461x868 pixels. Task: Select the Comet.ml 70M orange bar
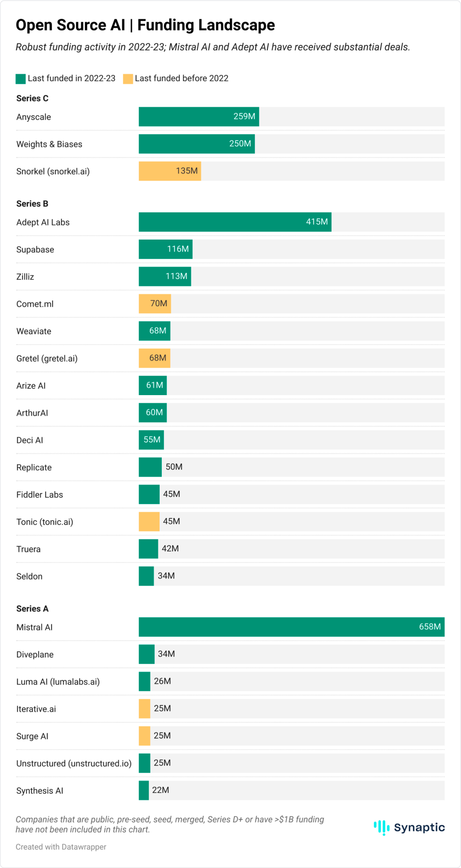(x=155, y=303)
